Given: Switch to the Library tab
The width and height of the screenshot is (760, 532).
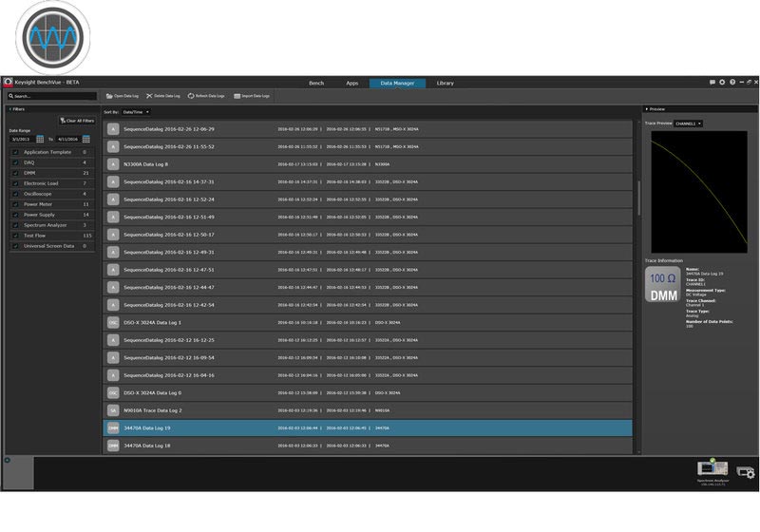Looking at the screenshot, I should point(445,84).
